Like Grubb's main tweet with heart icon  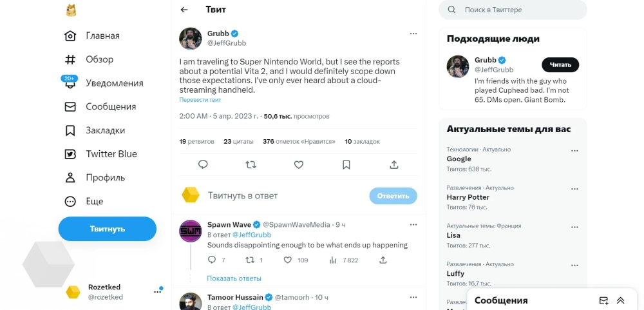299,165
